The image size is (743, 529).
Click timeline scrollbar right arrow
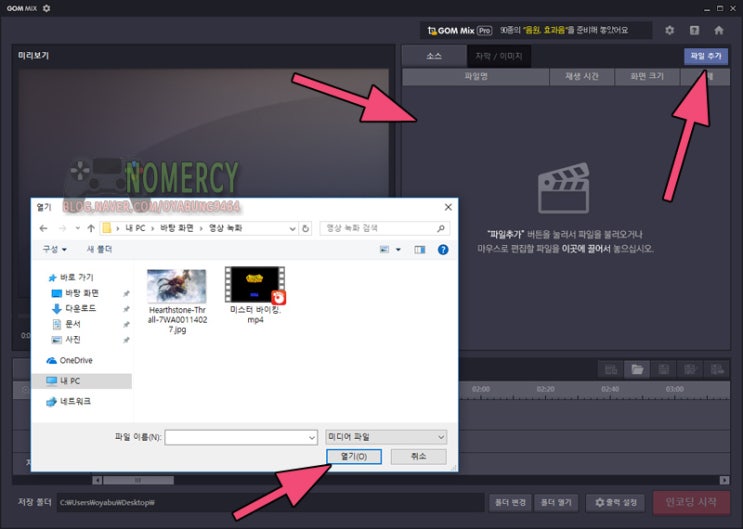(x=724, y=480)
